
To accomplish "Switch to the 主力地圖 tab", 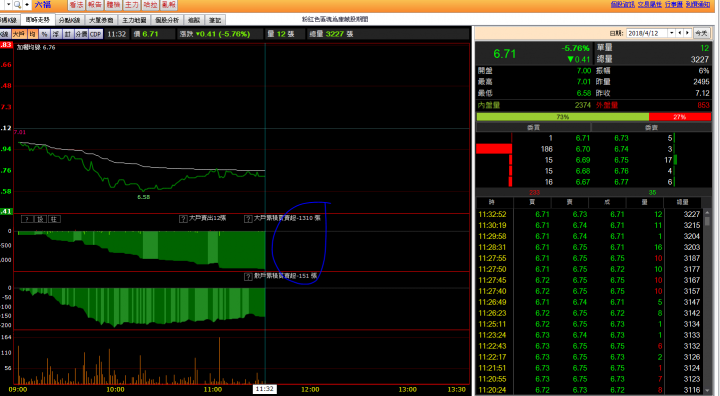I will (134, 20).
